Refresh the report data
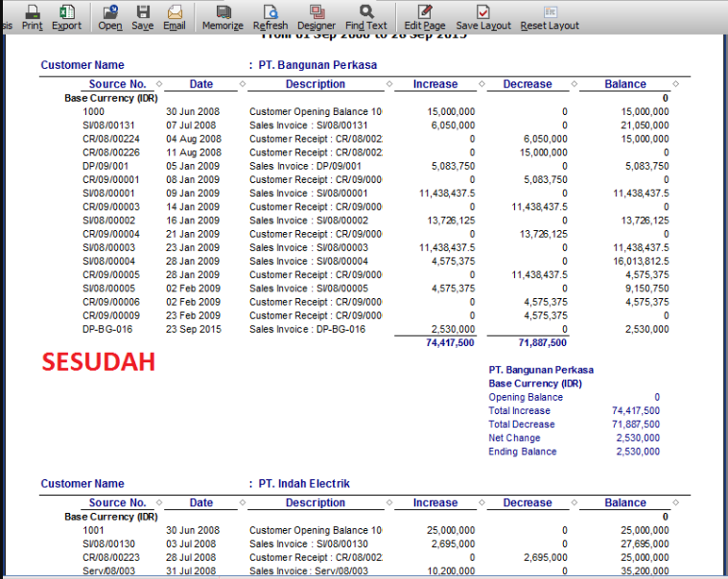Image resolution: width=728 pixels, height=579 pixels. click(270, 17)
